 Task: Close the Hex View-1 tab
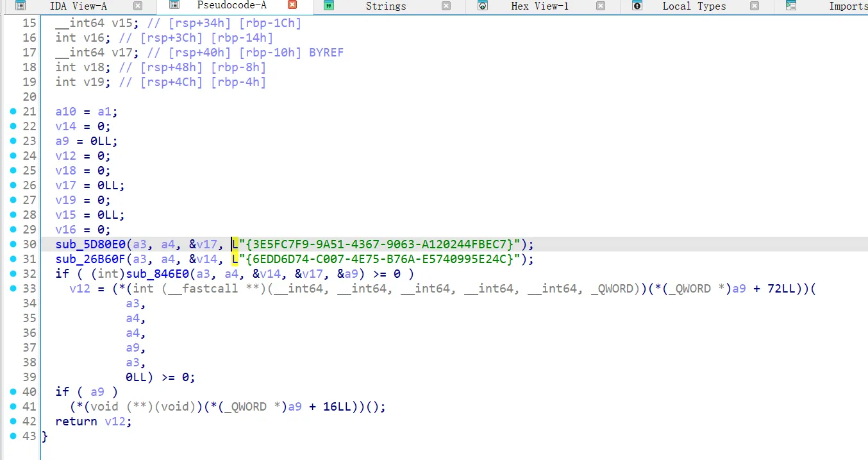point(601,6)
